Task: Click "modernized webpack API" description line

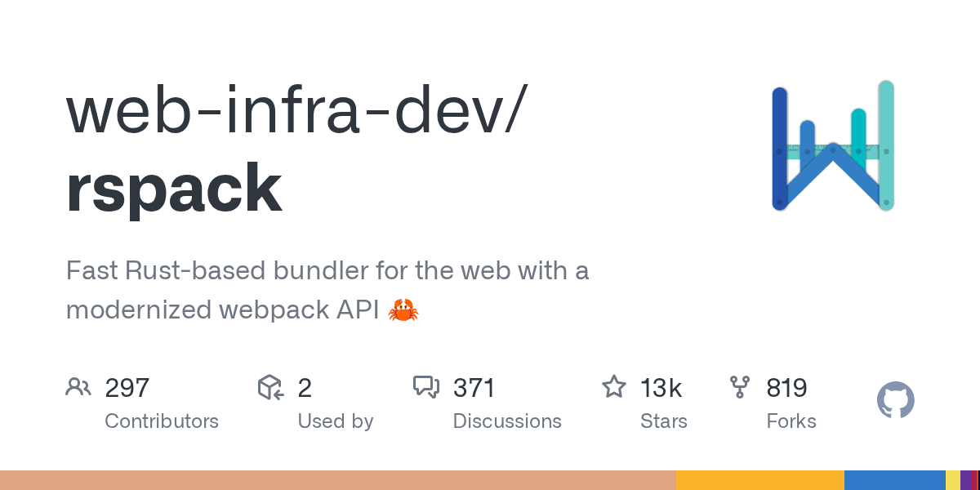Action: (x=222, y=310)
